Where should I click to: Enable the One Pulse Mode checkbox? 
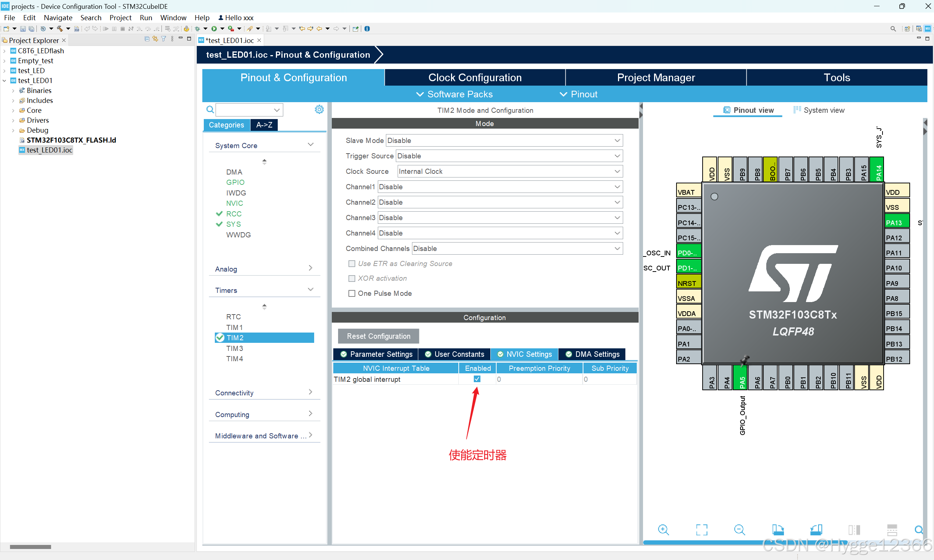[x=352, y=293]
